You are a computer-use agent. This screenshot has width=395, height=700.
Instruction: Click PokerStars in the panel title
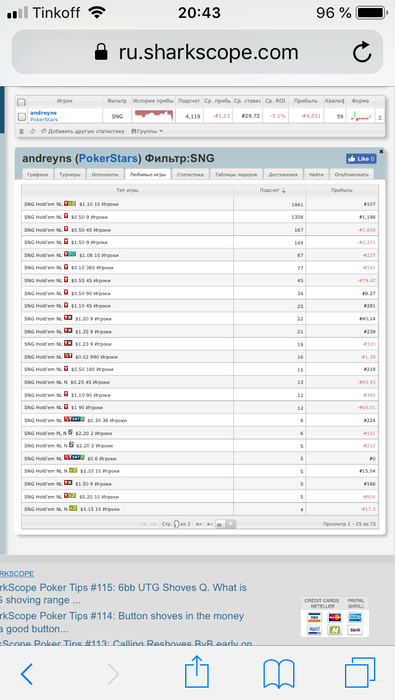pos(108,158)
